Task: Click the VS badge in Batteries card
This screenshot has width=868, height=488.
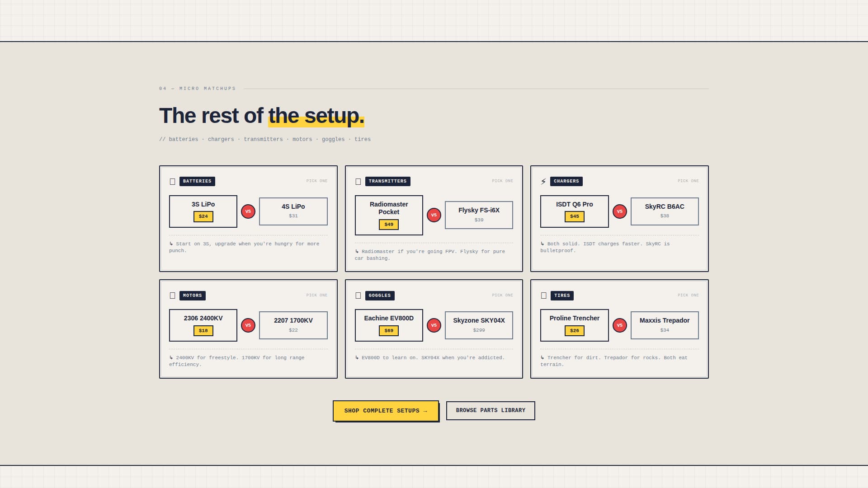Action: (x=248, y=211)
